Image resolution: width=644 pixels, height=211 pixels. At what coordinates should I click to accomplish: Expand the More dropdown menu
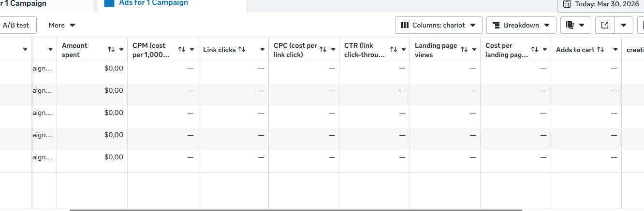point(62,25)
